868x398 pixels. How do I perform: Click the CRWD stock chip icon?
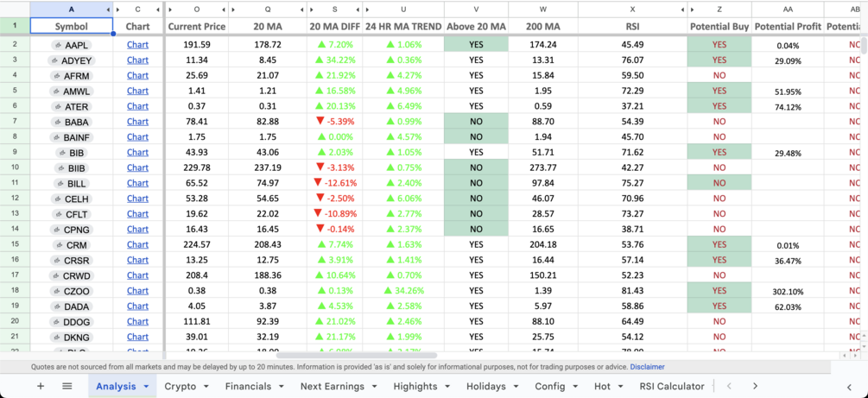[x=56, y=275]
